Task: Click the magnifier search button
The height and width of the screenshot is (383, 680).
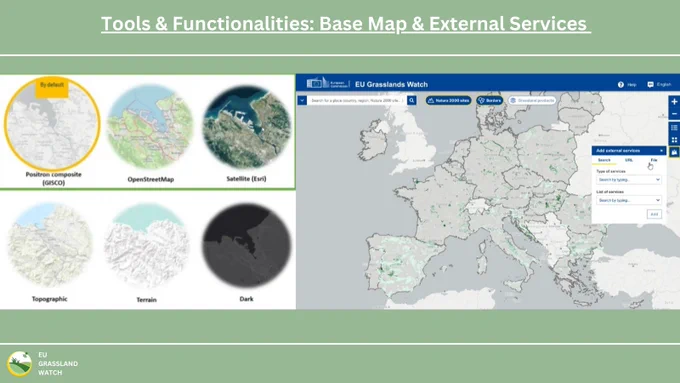Action: 412,100
